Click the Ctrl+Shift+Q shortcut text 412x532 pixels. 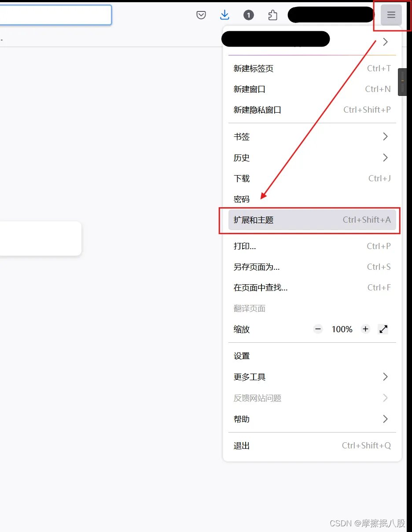point(366,445)
